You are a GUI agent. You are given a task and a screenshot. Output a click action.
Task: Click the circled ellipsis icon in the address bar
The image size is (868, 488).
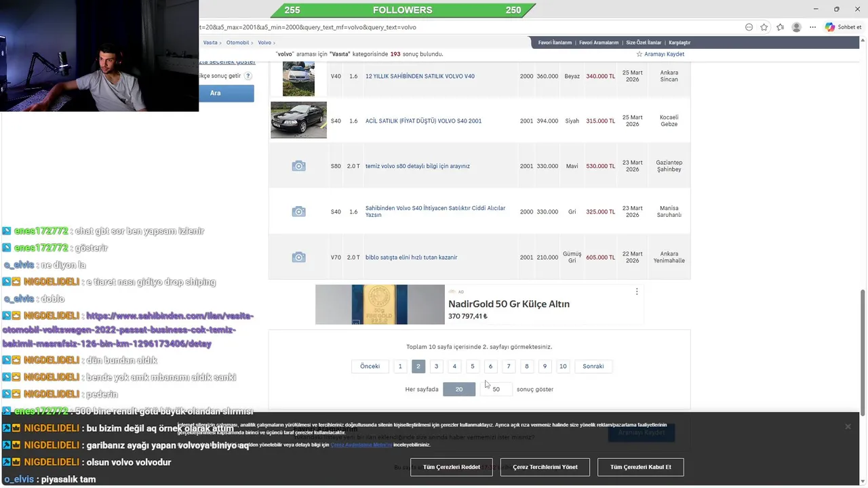[749, 27]
